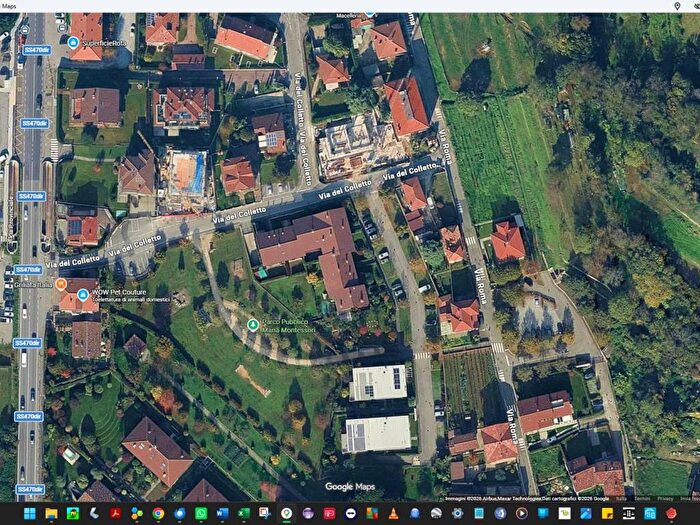Click the WOW Pet Couture text label
Viewport: 700px width, 525px height.
pyautogui.click(x=119, y=292)
